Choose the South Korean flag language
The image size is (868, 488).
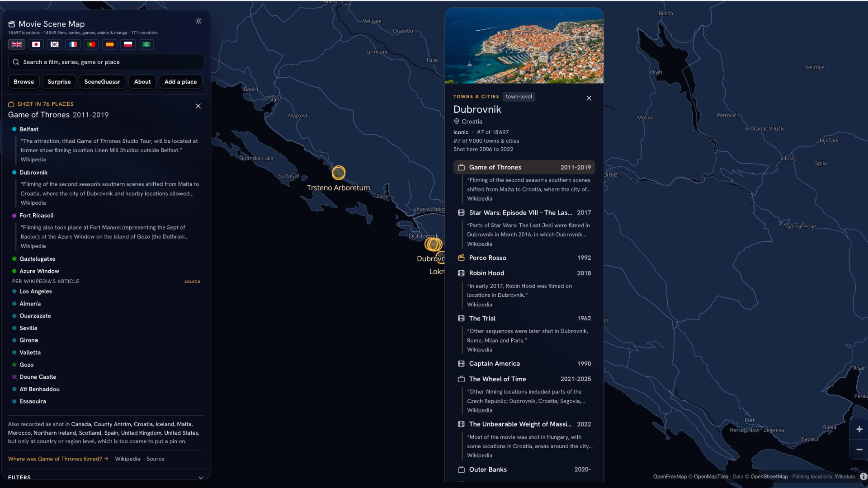[x=54, y=44]
